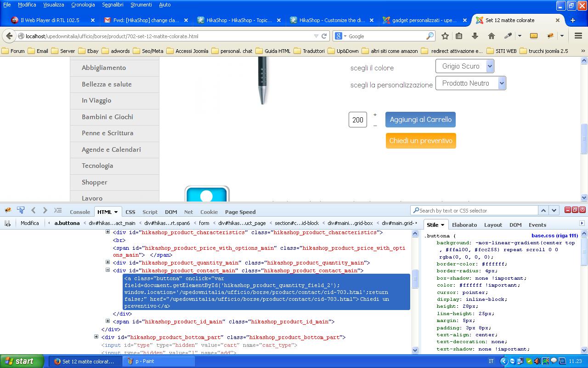Expand the hikashop_product_bottom_part div node
588x368 pixels.
96,337
